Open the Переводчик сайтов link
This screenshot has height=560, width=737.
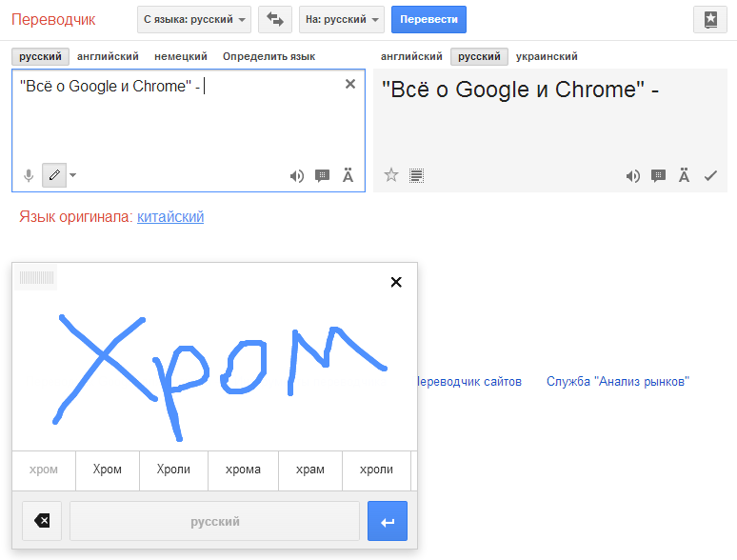[469, 381]
